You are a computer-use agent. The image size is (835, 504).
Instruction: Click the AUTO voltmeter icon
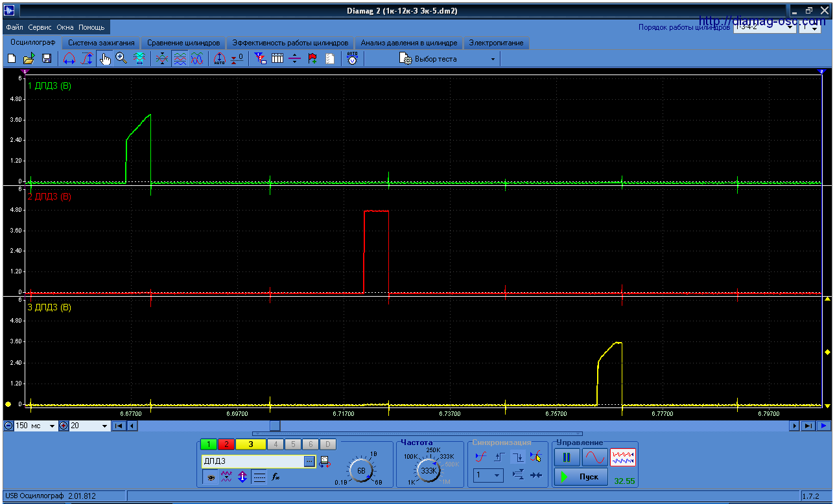[x=352, y=59]
